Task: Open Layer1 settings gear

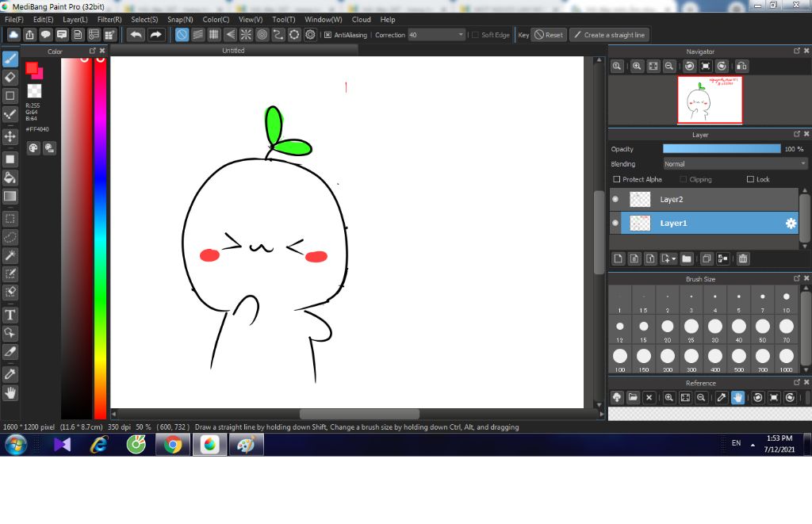Action: pyautogui.click(x=791, y=224)
